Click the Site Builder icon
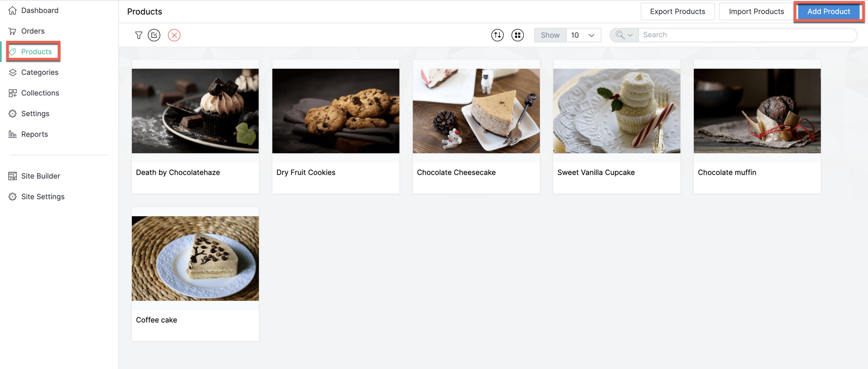The width and height of the screenshot is (868, 369). point(12,176)
